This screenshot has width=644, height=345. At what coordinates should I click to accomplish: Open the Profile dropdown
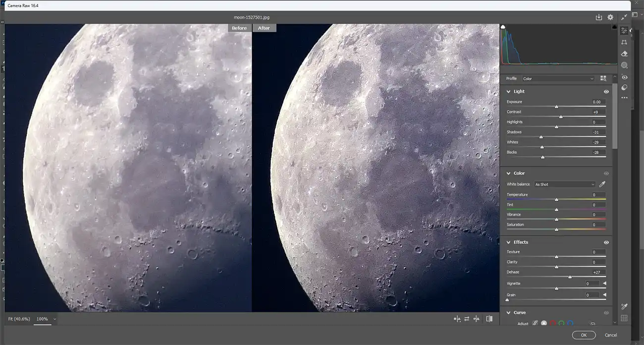[558, 79]
